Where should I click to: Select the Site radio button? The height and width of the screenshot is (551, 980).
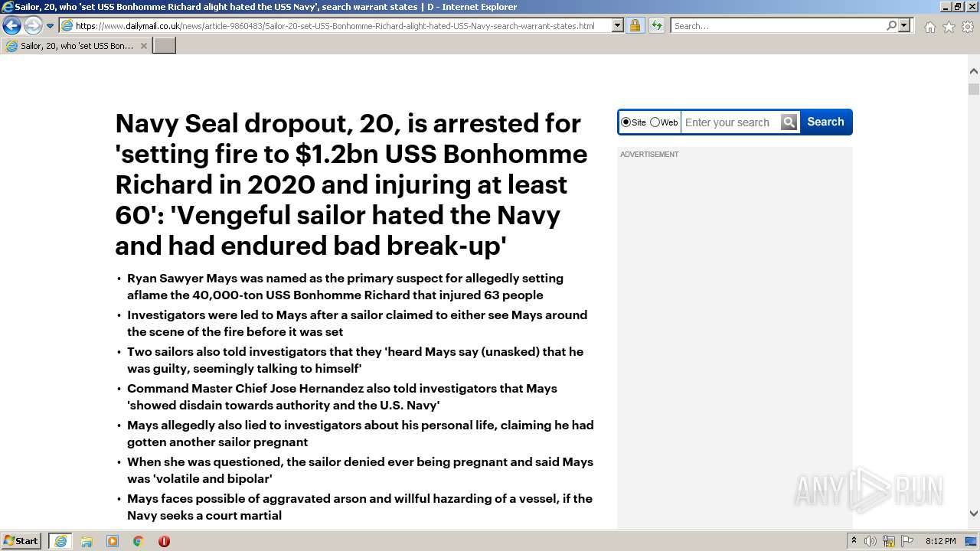[626, 122]
